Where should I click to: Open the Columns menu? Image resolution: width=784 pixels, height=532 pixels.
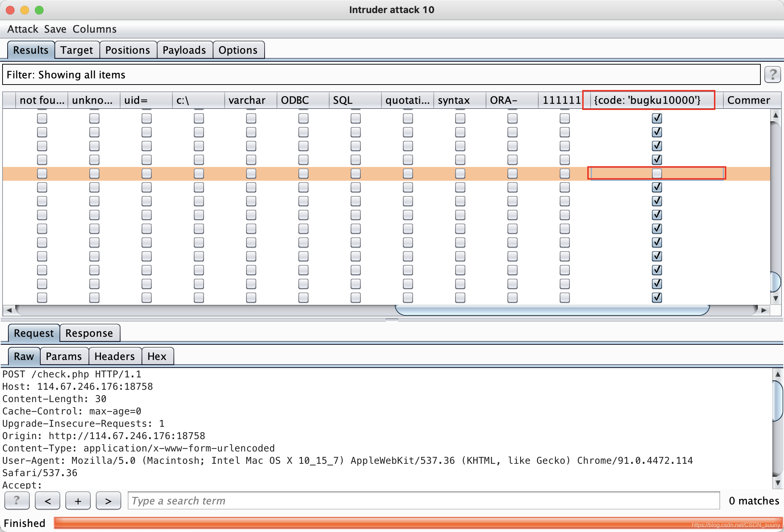(94, 29)
